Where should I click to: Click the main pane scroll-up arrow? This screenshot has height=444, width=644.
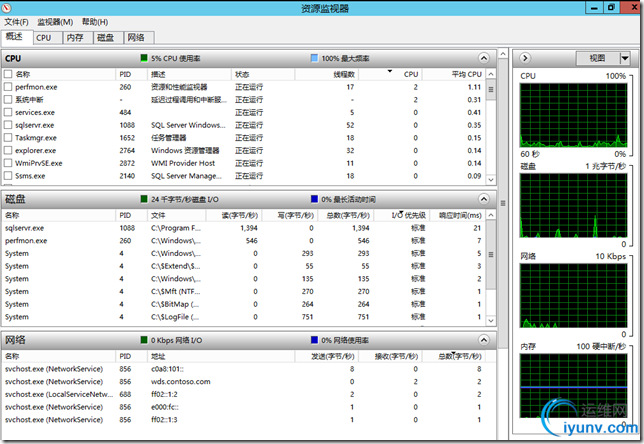pos(503,54)
